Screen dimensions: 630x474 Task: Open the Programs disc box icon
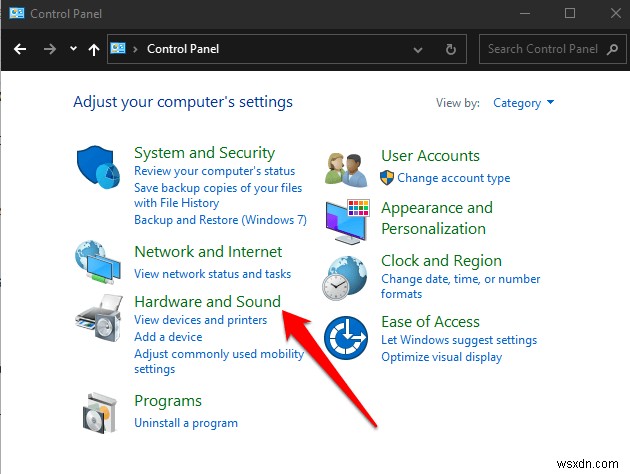point(100,413)
